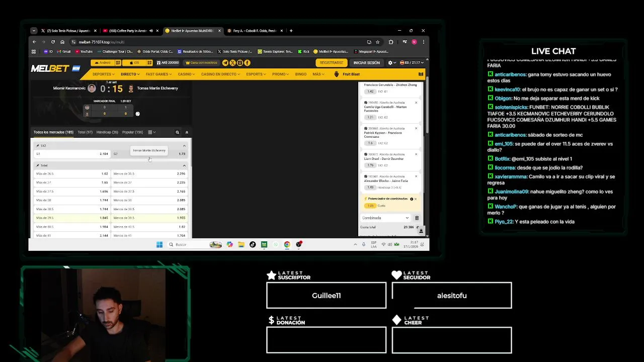Image resolution: width=644 pixels, height=362 pixels.
Task: Switch to the Hándicap (26) tab
Action: click(107, 132)
